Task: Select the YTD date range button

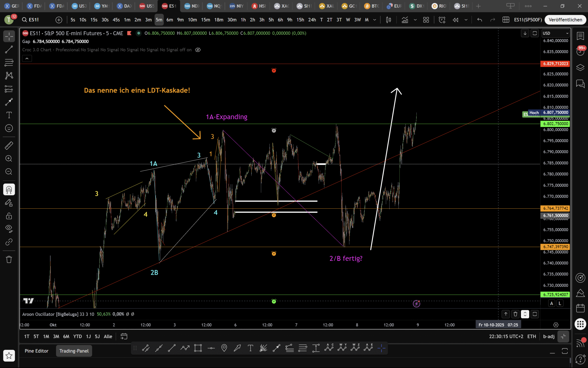Action: coord(78,336)
